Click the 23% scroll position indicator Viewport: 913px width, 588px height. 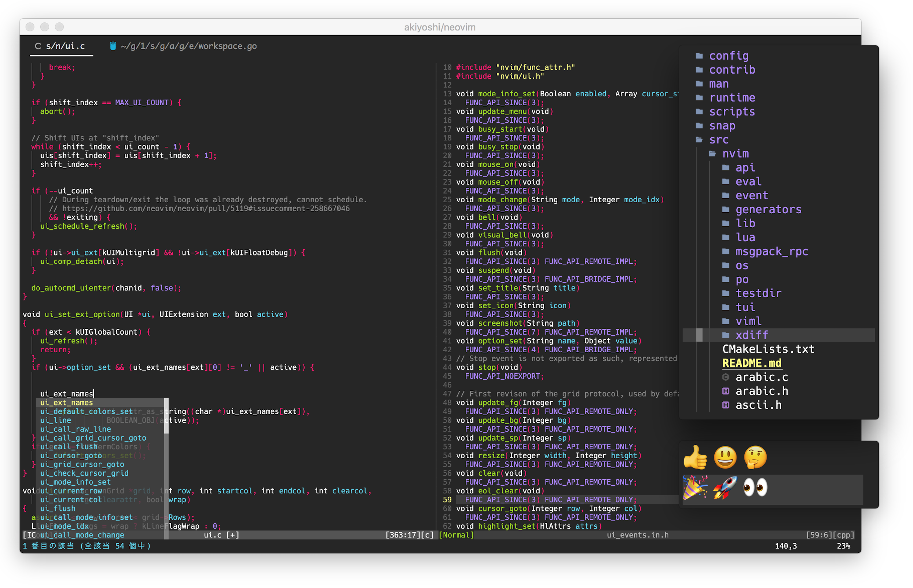pyautogui.click(x=843, y=546)
